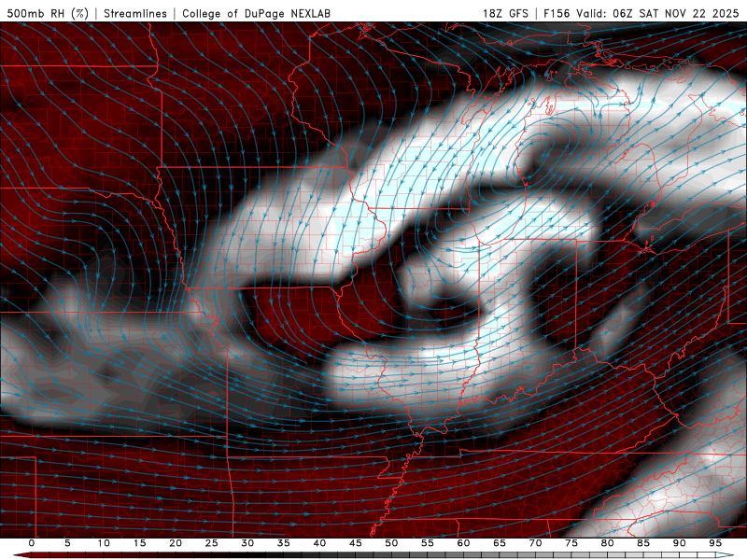Click the colorbar label "0"
Viewport: 747px width, 560px height.
32,543
